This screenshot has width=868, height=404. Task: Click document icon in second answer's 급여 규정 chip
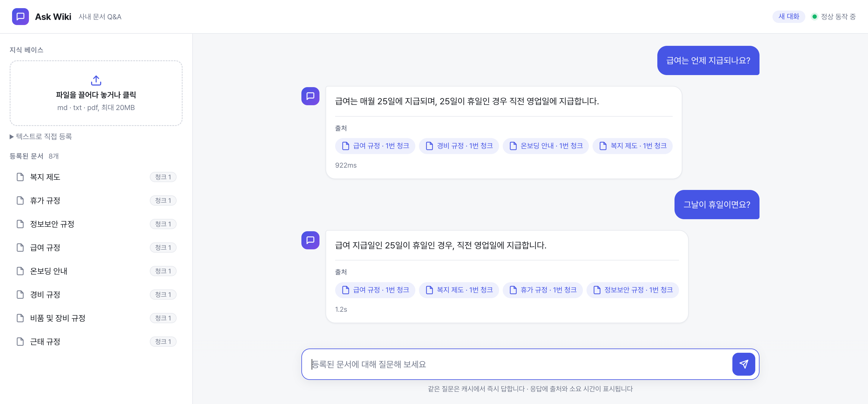[345, 290]
